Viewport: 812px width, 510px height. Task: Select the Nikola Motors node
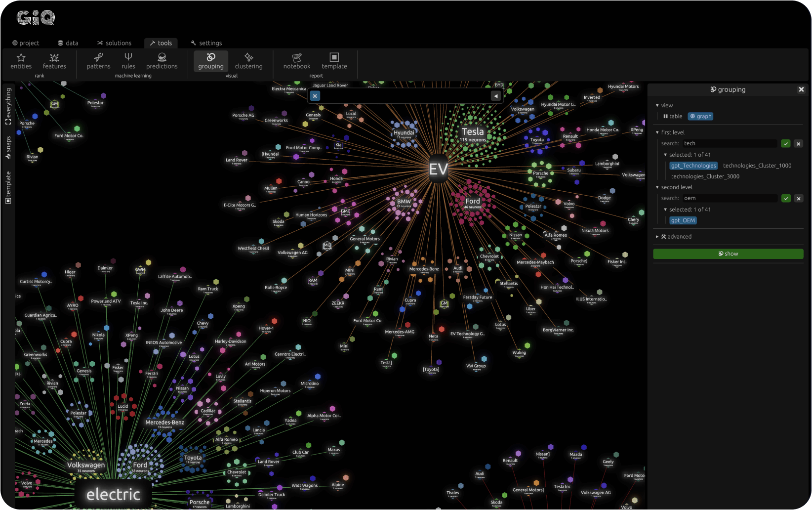click(595, 230)
